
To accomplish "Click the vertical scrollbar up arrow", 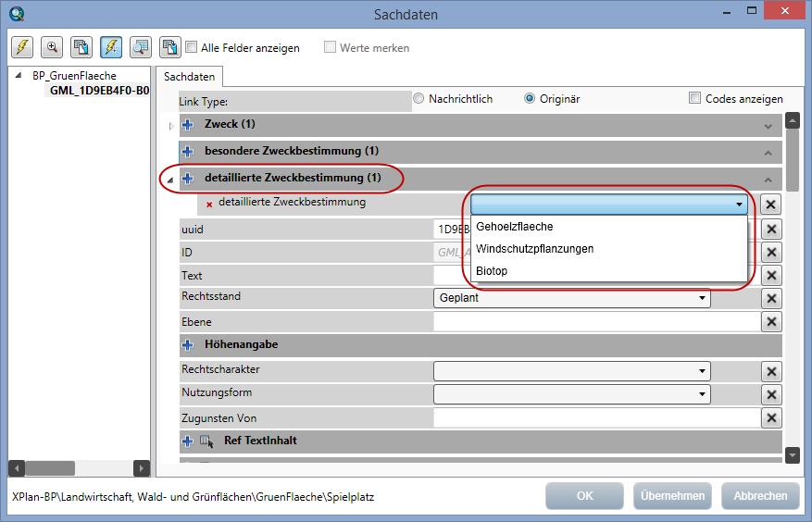I will click(793, 120).
